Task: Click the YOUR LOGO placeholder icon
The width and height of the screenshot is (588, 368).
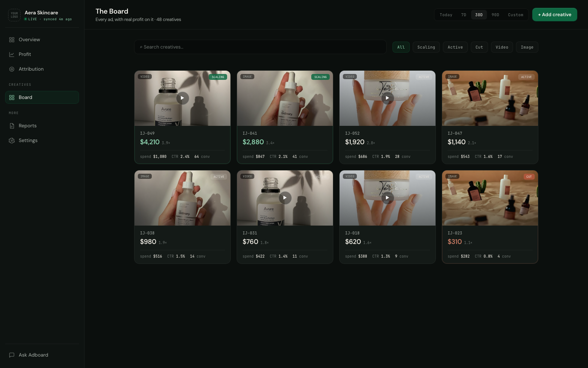Action: coord(14,15)
